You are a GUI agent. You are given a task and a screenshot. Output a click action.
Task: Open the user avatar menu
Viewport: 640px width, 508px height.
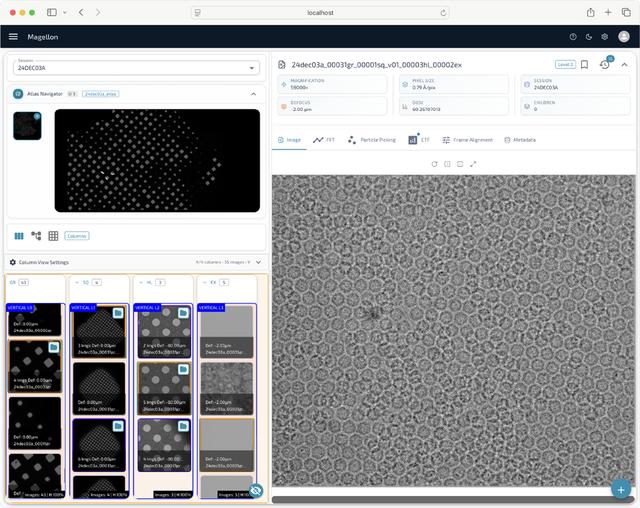624,37
